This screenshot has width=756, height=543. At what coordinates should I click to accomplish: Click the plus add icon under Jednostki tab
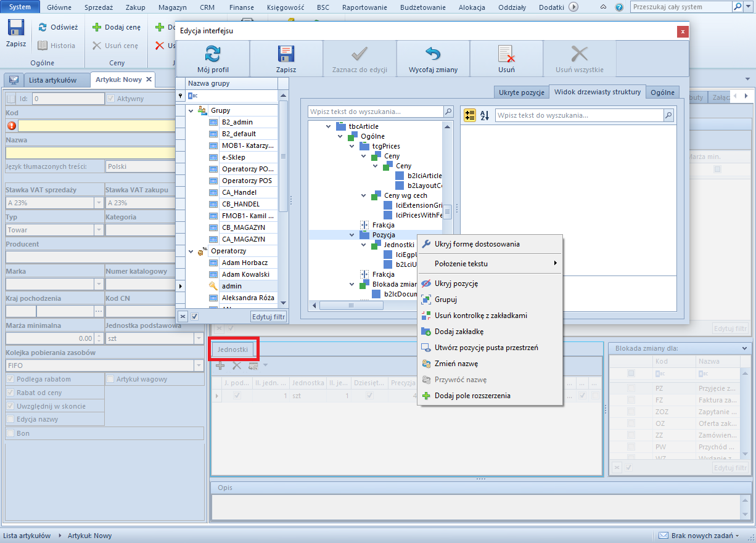click(x=220, y=365)
